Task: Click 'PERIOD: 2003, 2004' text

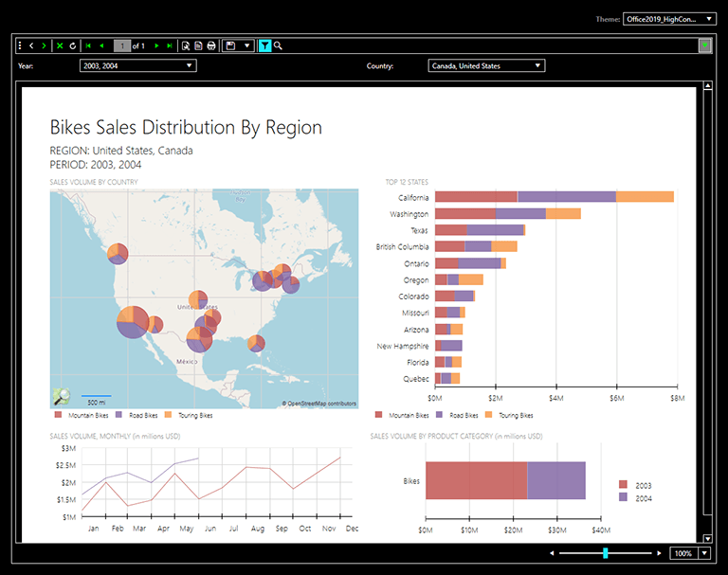Action: (95, 164)
